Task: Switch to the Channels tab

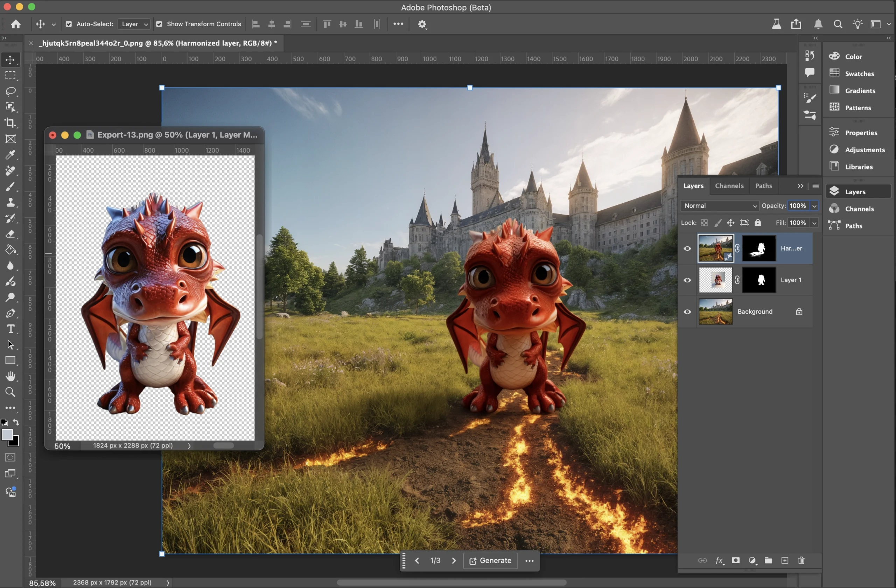Action: coord(729,186)
